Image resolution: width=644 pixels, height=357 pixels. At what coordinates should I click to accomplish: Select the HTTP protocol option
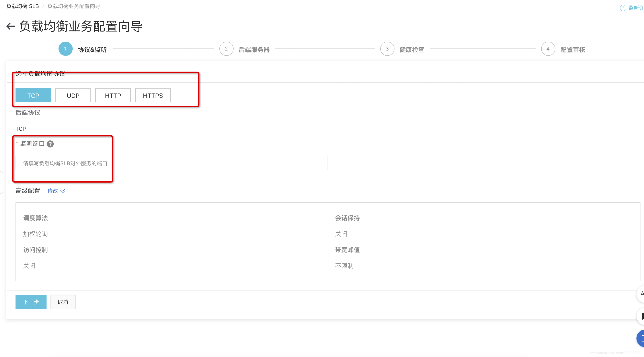pyautogui.click(x=113, y=95)
